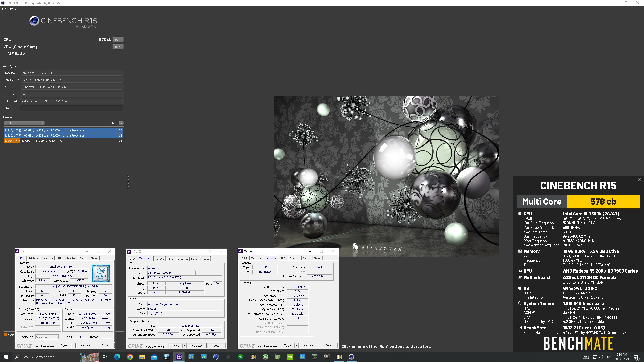Click the Z170M OC Formula model field
The image size is (644, 362).
click(171, 273)
